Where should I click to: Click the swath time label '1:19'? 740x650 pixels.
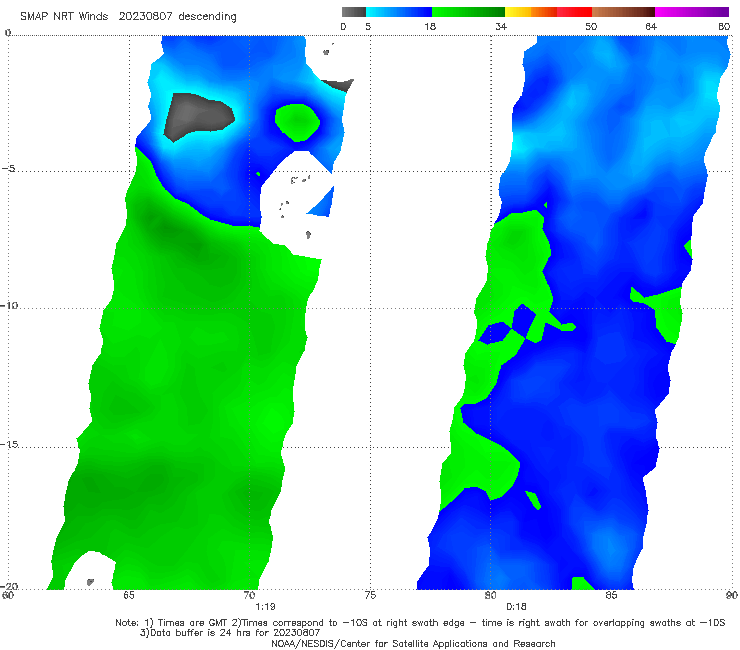(265, 607)
